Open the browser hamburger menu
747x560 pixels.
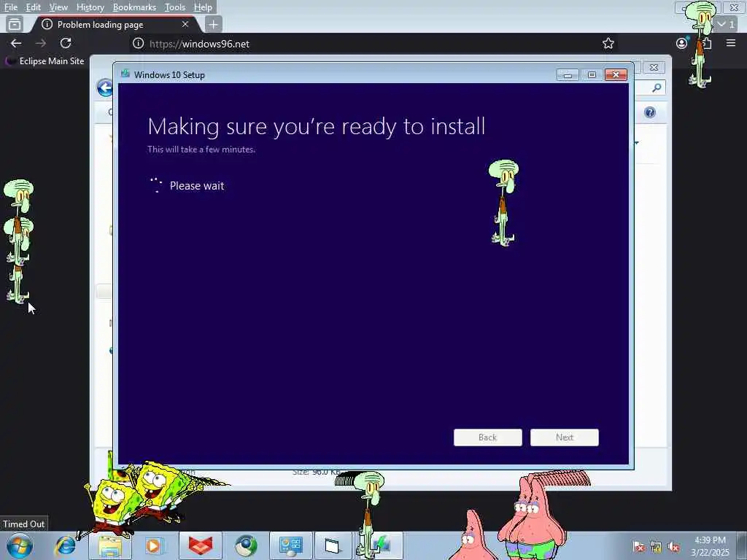(731, 43)
